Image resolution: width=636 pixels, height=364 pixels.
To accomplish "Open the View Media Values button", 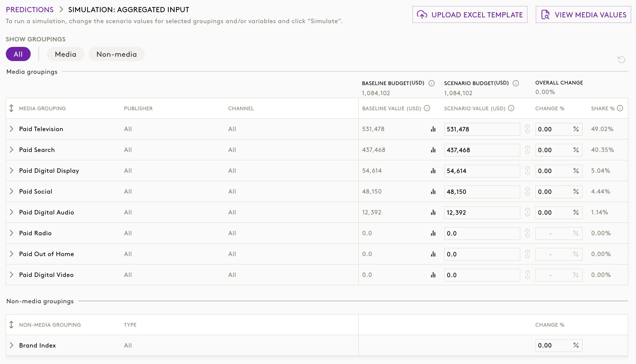I will (x=583, y=15).
